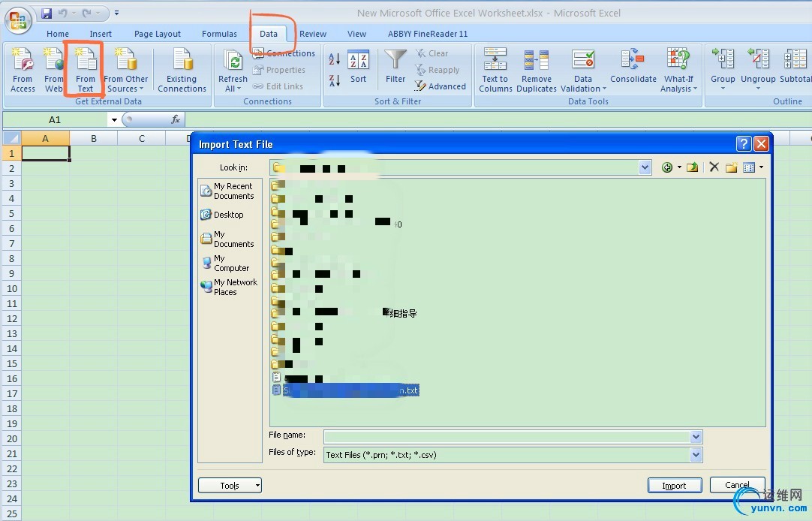Click the Office button logo
The image size is (812, 521).
coord(18,21)
